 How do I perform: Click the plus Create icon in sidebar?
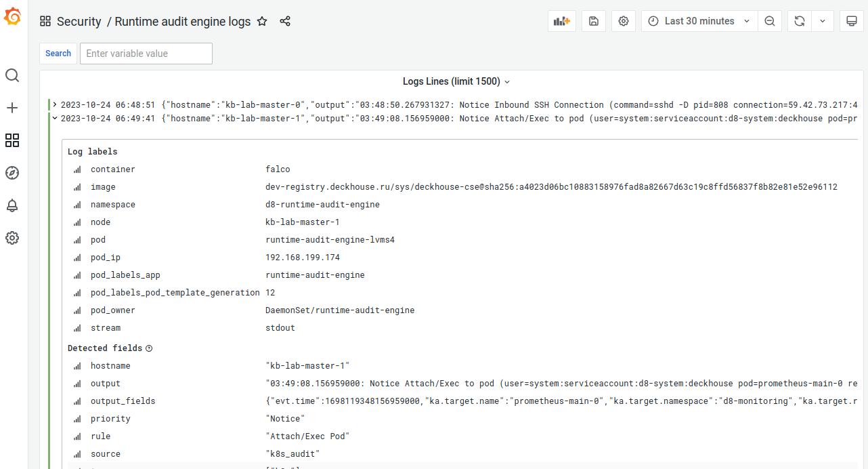click(12, 108)
